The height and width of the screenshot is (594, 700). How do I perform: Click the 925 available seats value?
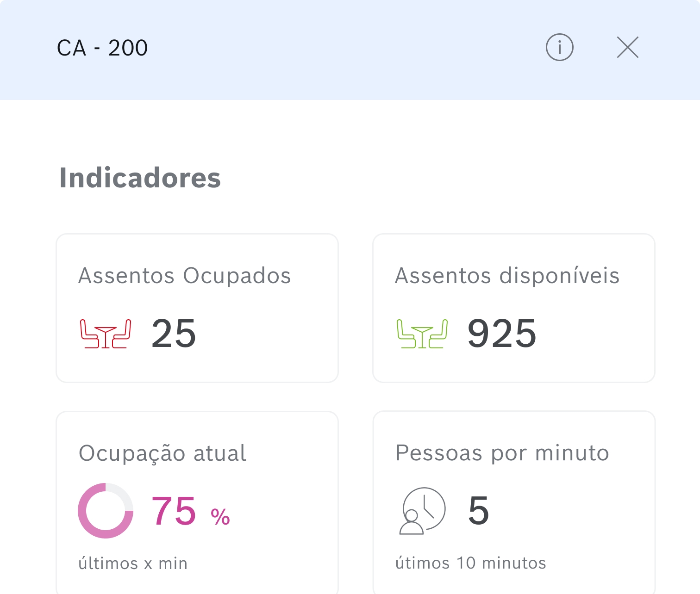[x=502, y=334]
